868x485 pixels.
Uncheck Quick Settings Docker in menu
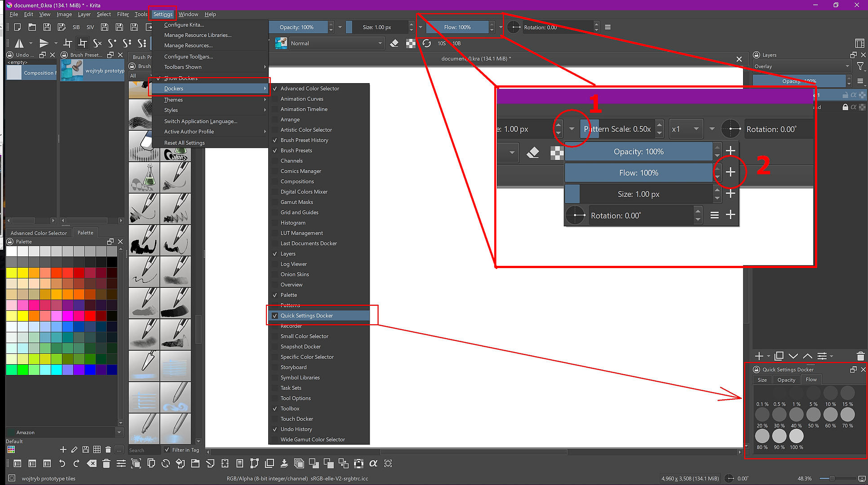pyautogui.click(x=306, y=316)
